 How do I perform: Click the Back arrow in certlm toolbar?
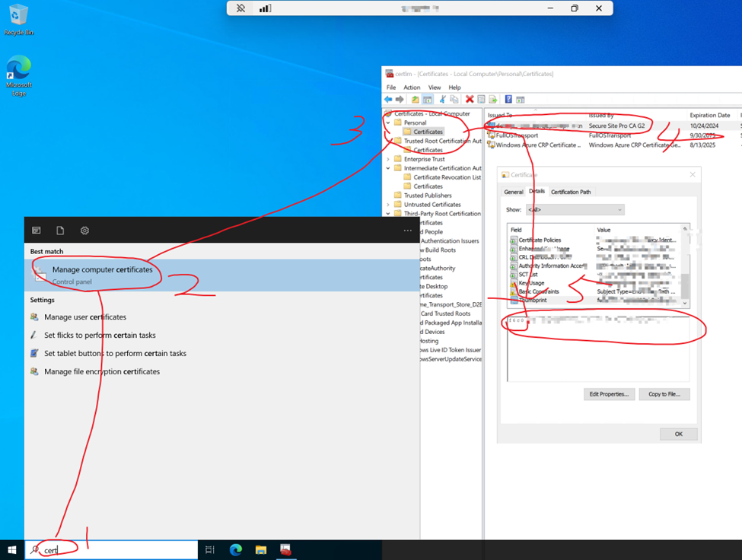pyautogui.click(x=388, y=100)
